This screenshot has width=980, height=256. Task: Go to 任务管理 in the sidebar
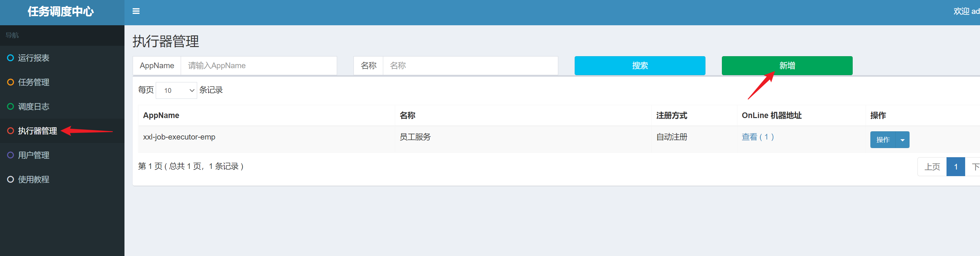click(x=33, y=82)
